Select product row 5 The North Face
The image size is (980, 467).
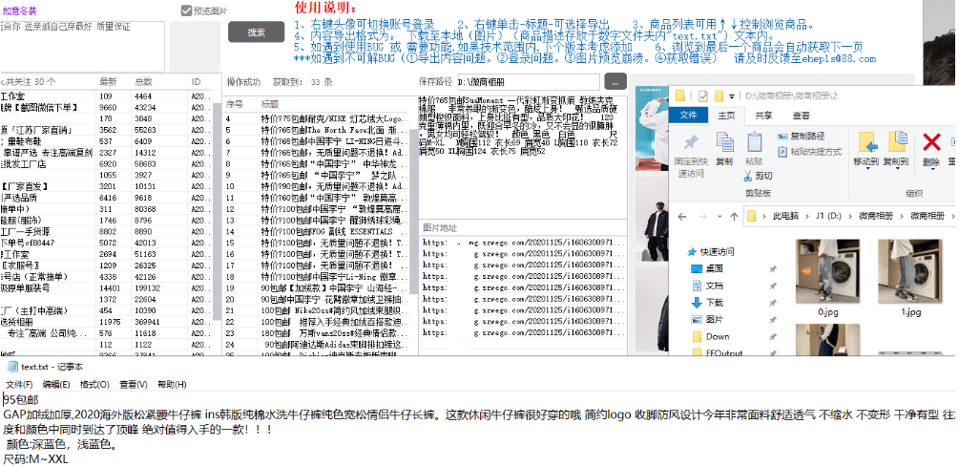click(316, 130)
